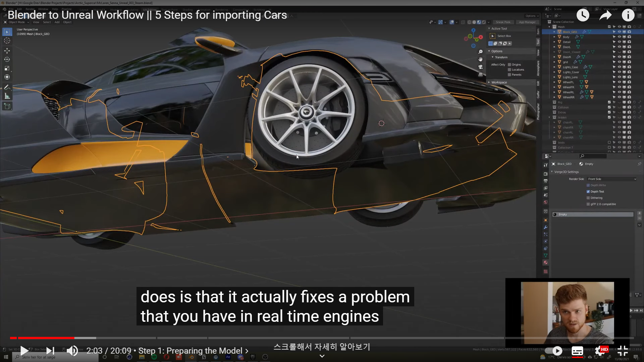Screen dimensions: 644x362
Task: Switch to the Atmosphere sidebar tab
Action: coord(538,69)
